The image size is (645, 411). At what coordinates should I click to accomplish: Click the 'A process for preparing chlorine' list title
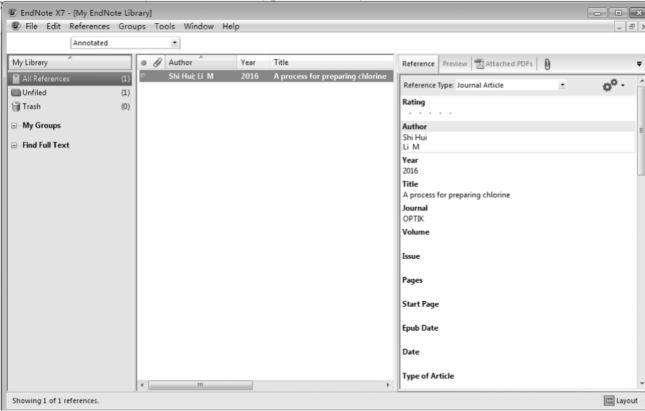pyautogui.click(x=330, y=76)
